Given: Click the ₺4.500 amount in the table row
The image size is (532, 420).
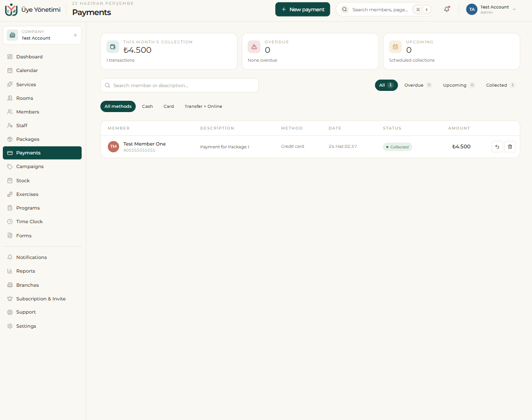Looking at the screenshot, I should pyautogui.click(x=461, y=146).
